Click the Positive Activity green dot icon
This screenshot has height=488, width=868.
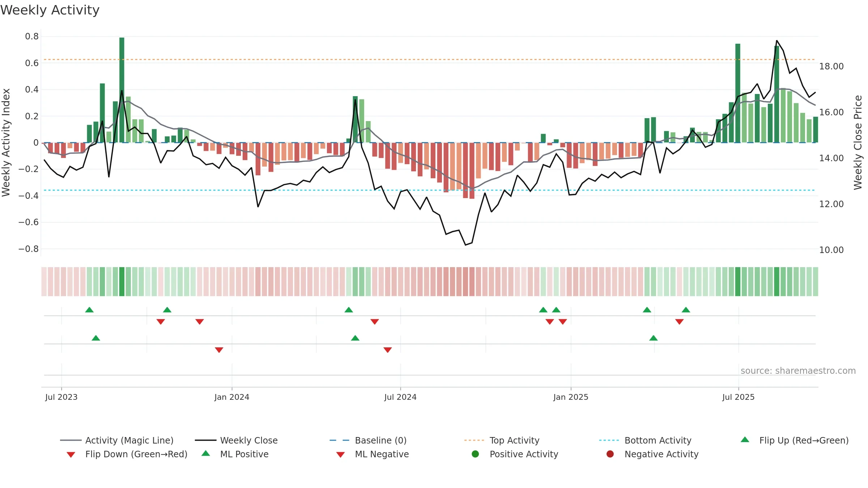[475, 454]
